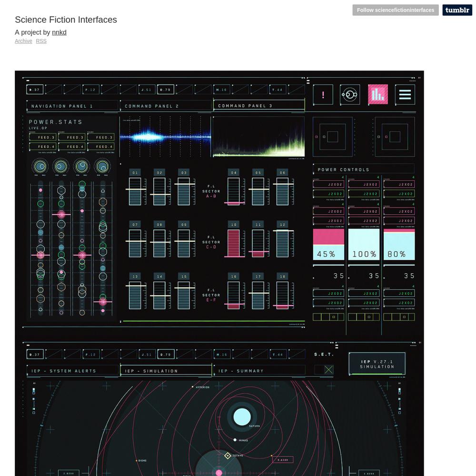Screen dimensions: 476x476
Task: Set the fader labeled 06
Action: 283,191
